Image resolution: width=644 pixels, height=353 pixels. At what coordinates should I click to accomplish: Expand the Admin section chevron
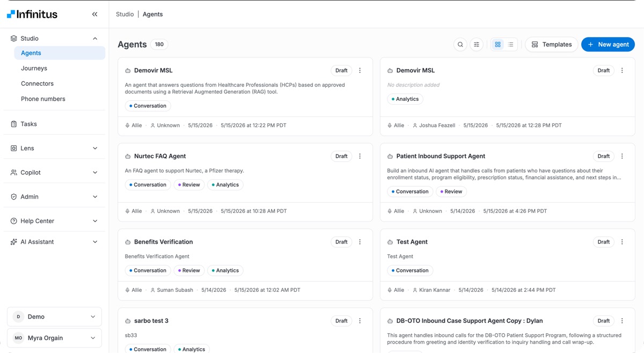click(x=95, y=197)
